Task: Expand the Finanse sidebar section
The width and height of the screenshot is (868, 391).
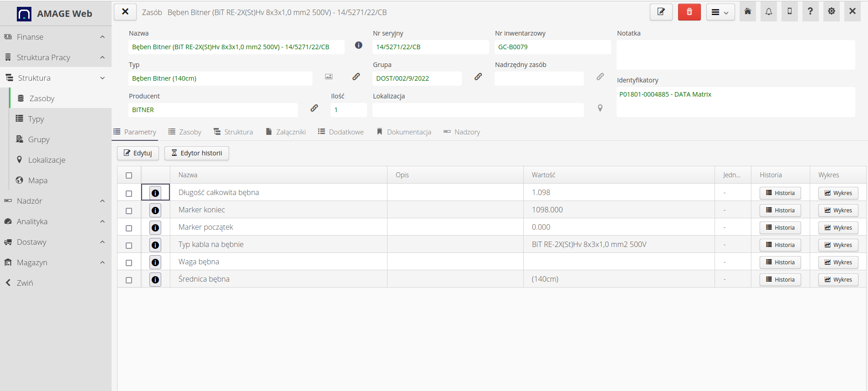Action: tap(56, 37)
